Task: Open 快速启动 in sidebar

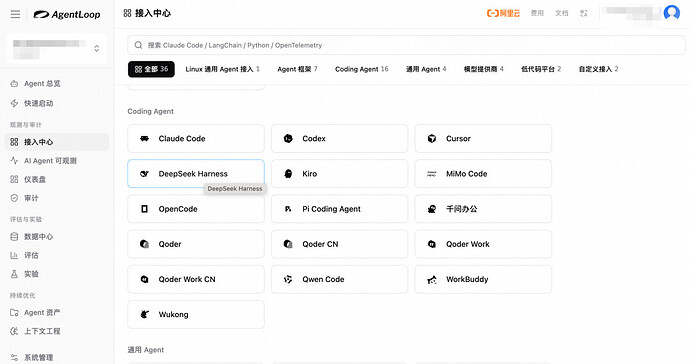Action: tap(57, 103)
